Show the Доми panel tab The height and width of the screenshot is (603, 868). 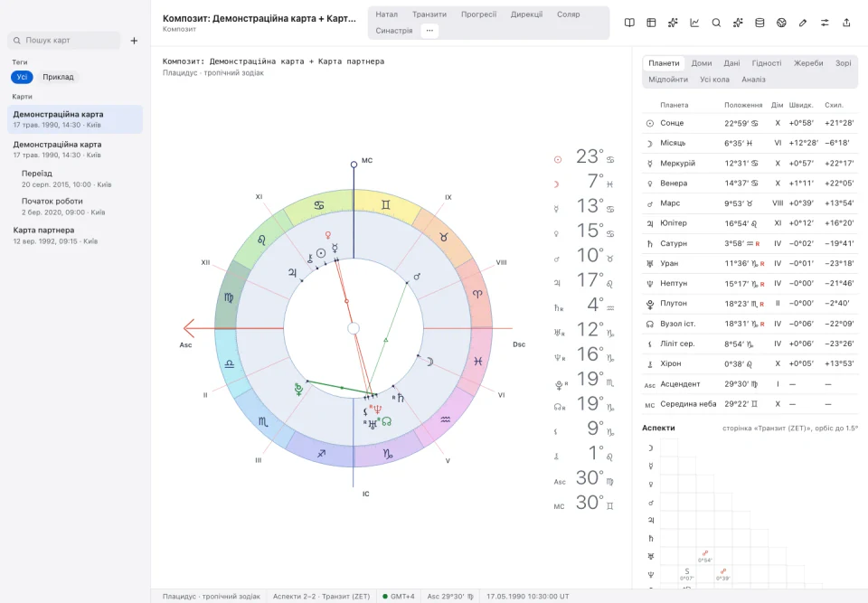click(x=702, y=63)
